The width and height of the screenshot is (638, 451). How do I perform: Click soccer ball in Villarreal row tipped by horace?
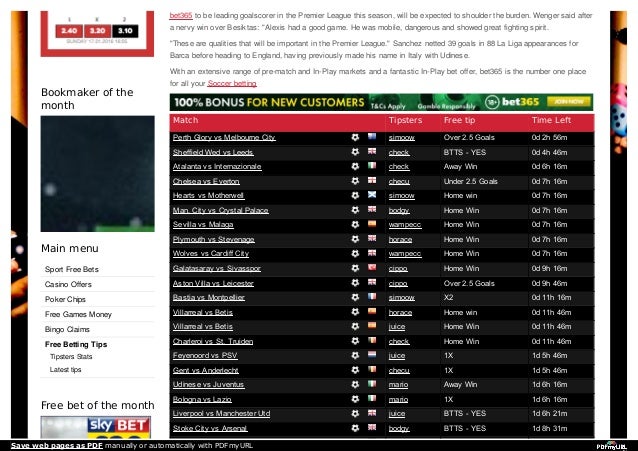click(x=355, y=312)
